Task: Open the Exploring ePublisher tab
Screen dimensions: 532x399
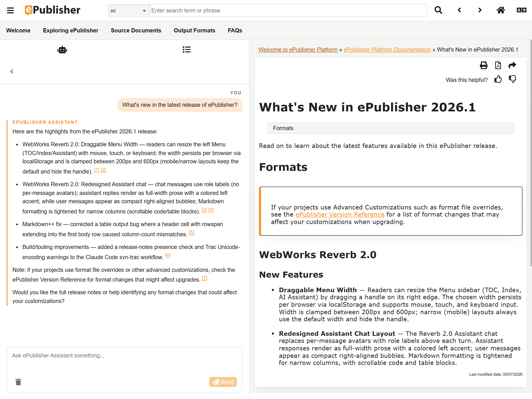Action: click(x=70, y=31)
